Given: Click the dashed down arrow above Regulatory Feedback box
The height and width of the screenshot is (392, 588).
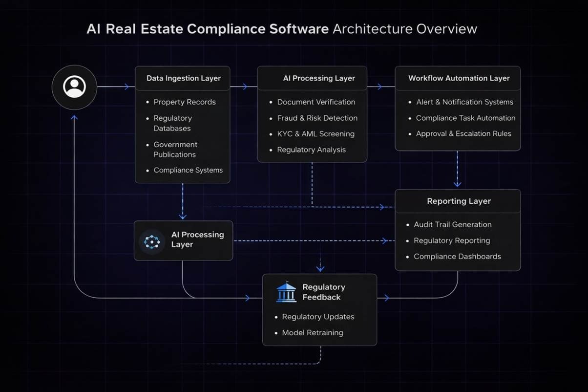Looking at the screenshot, I should tap(320, 267).
